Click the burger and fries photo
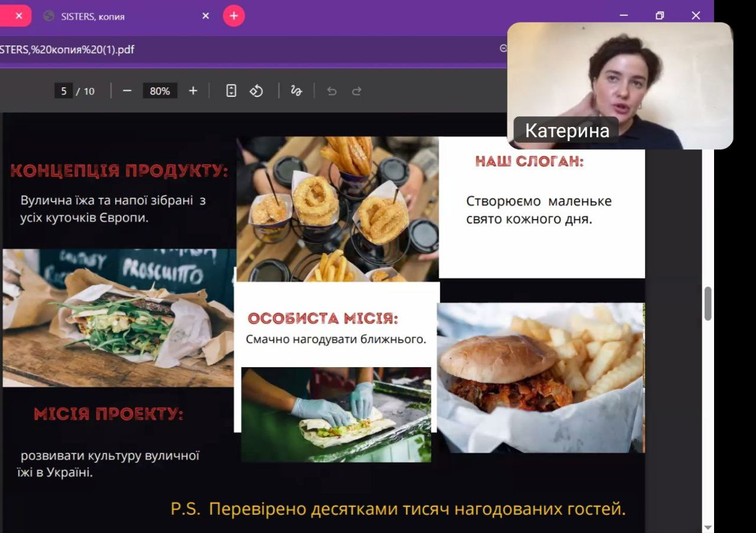Viewport: 756px width, 533px height. tap(540, 378)
